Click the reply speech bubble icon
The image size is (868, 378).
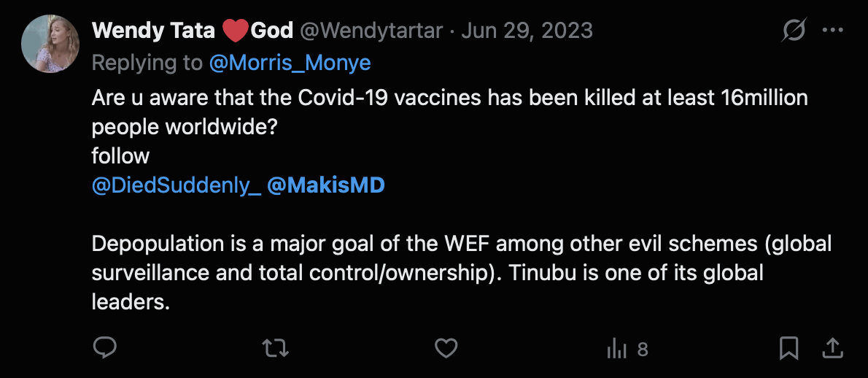(105, 349)
